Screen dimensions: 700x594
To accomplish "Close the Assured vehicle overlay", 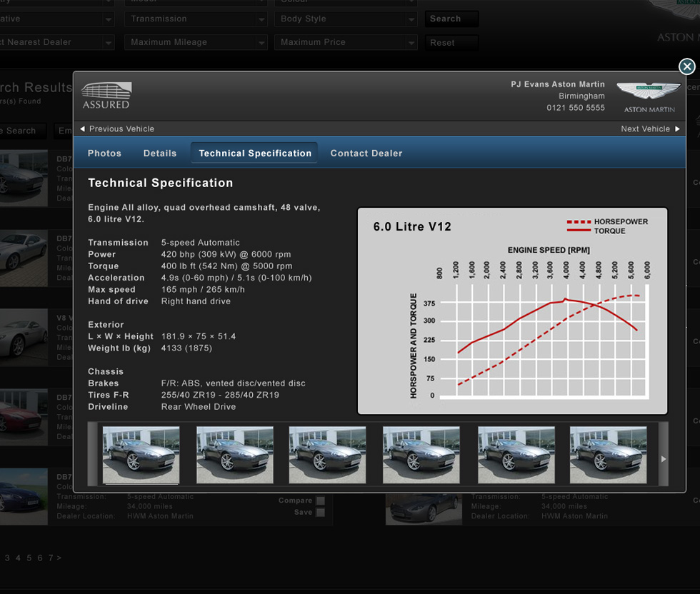I will pyautogui.click(x=686, y=66).
